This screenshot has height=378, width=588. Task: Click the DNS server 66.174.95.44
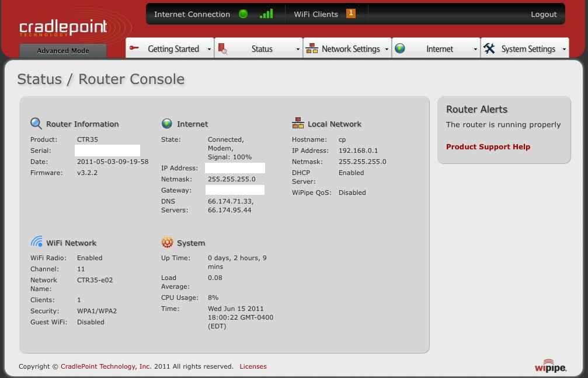[x=229, y=210]
